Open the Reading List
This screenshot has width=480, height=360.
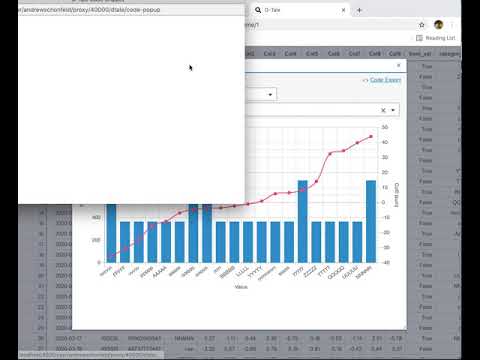tap(436, 38)
